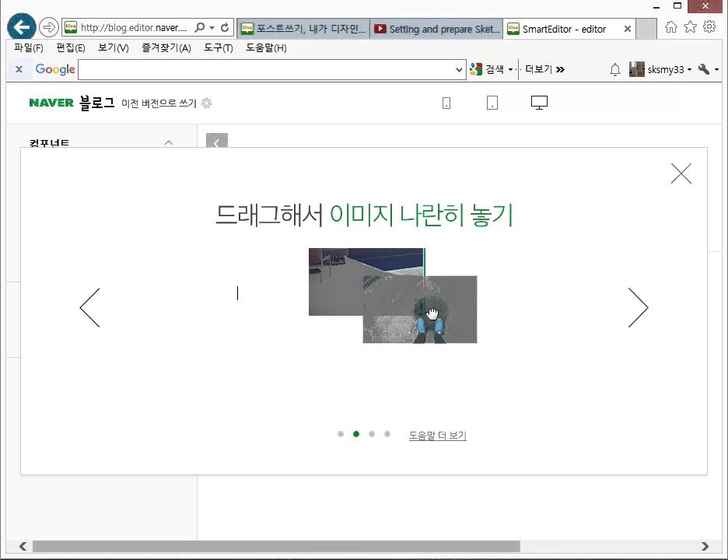This screenshot has width=728, height=560.
Task: Refresh the page with reload icon
Action: coord(225,28)
